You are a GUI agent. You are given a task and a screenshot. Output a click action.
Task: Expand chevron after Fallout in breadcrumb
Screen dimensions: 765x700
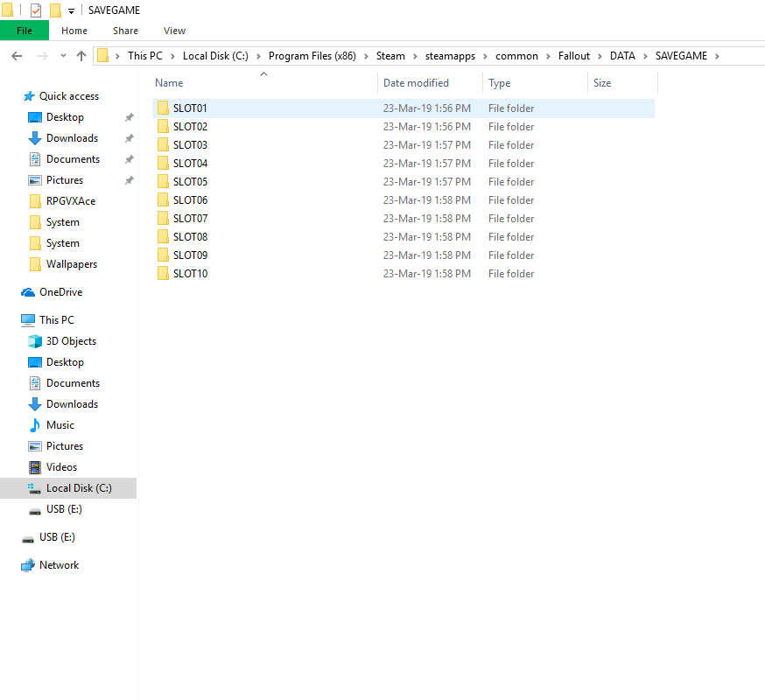[600, 56]
